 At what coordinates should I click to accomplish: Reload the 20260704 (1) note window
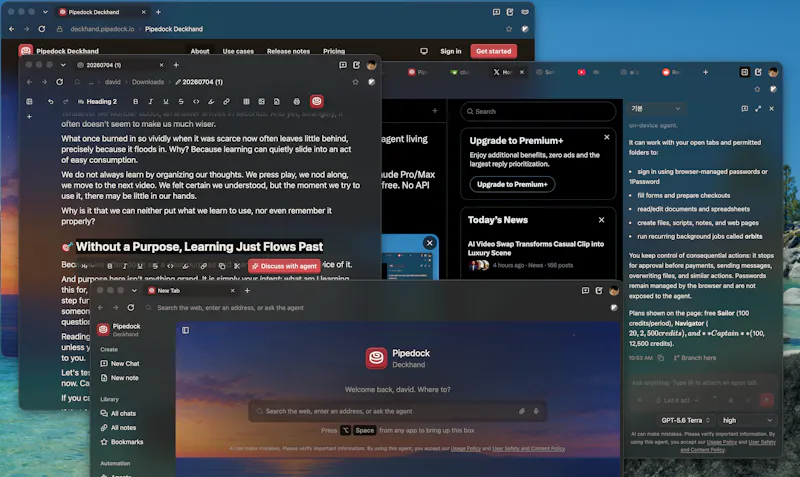click(x=60, y=82)
